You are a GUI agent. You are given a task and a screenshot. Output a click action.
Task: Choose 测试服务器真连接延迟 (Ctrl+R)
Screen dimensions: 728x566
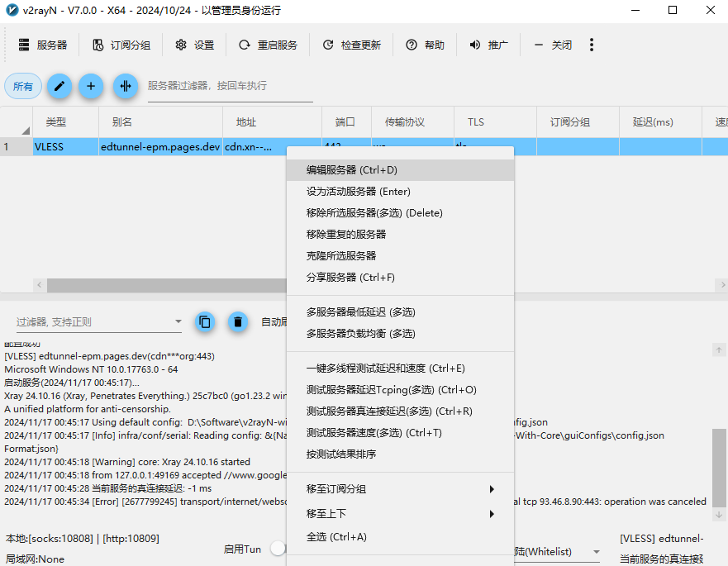(x=400, y=411)
